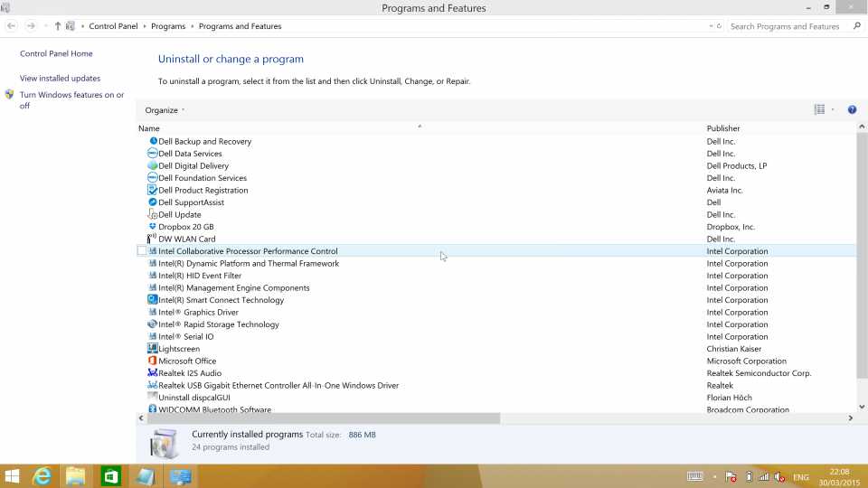Click the Dropbox 20 GB icon

click(x=153, y=226)
